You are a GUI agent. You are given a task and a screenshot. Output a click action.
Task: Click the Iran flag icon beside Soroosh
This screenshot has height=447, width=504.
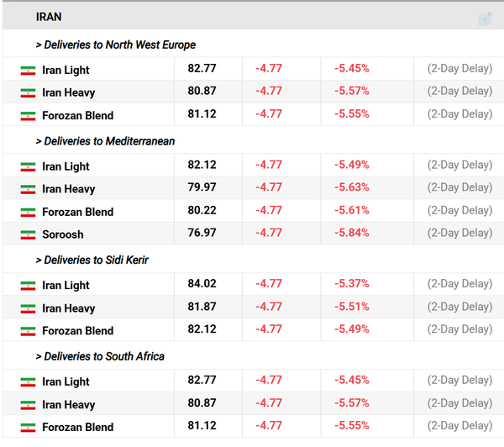tap(28, 234)
